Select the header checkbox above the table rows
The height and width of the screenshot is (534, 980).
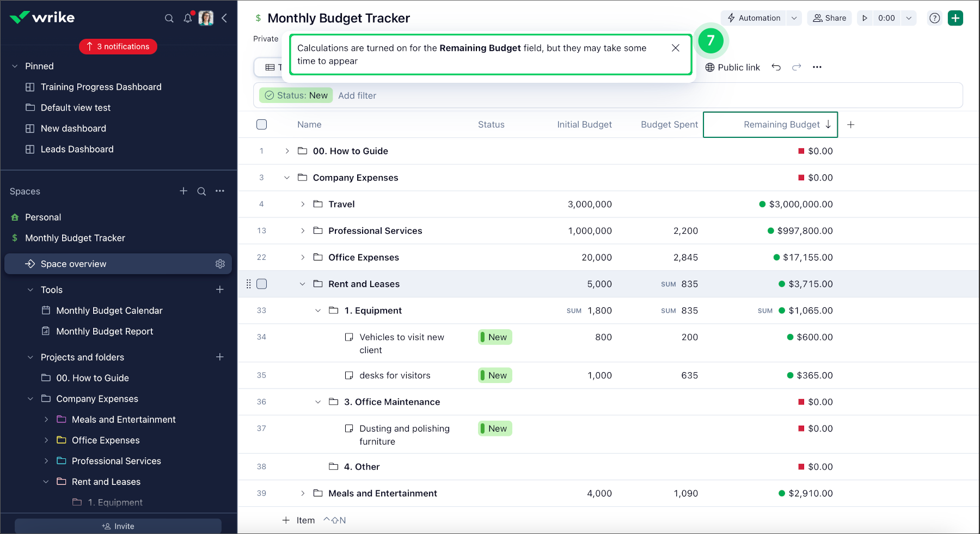261,124
